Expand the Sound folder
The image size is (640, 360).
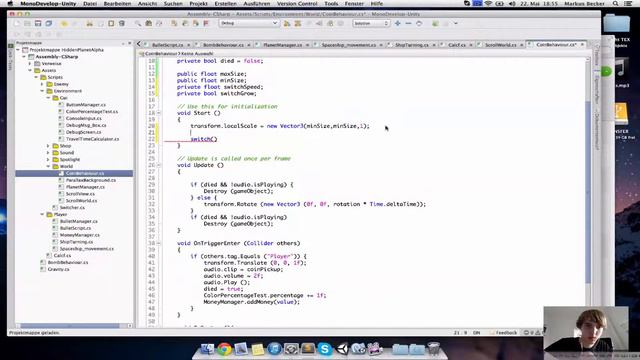(48, 153)
